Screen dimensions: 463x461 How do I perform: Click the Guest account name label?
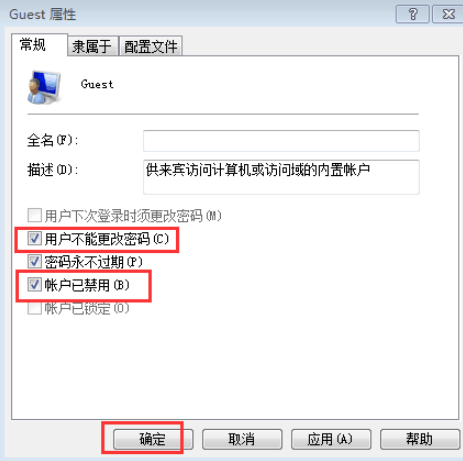(97, 84)
